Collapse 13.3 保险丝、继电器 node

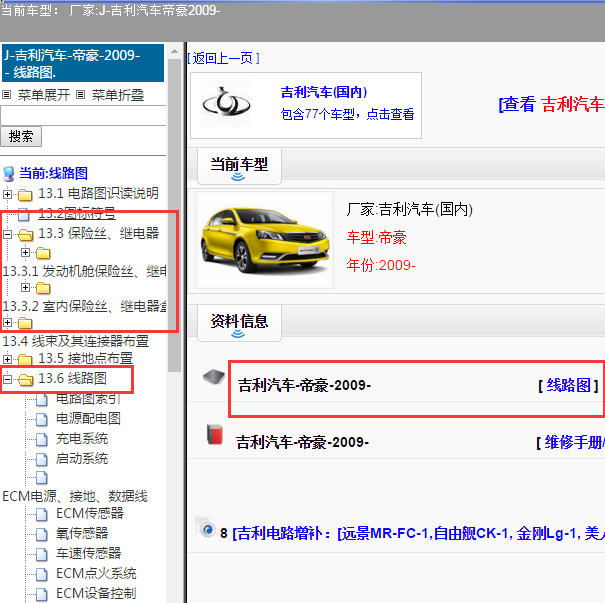coord(7,234)
